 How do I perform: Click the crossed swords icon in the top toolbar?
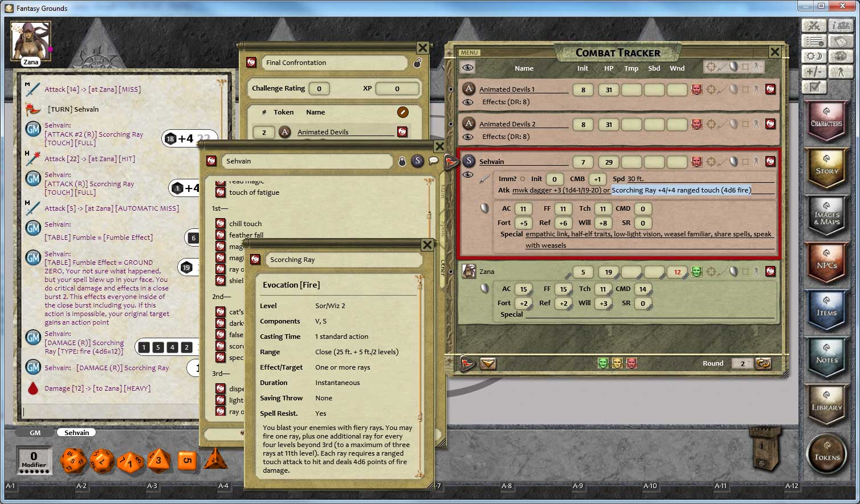(814, 26)
